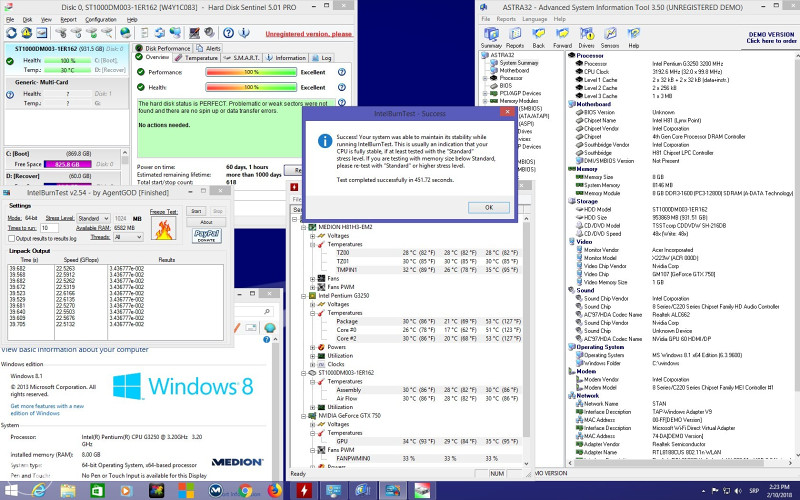The height and width of the screenshot is (500, 800).
Task: Click the blue question mark help toolbar icon
Action: click(229, 33)
